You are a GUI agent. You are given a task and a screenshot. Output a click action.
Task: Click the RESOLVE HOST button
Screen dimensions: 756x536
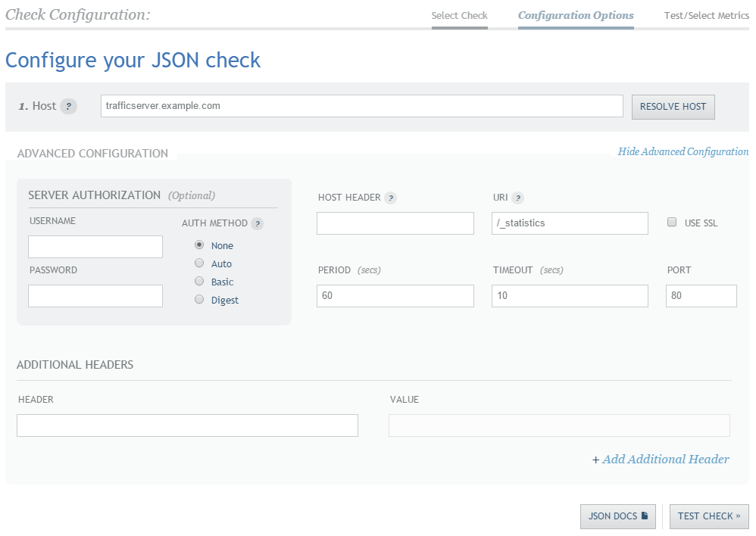pyautogui.click(x=673, y=107)
